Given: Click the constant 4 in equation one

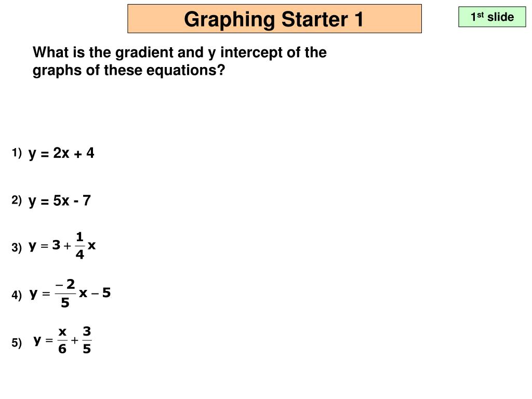Looking at the screenshot, I should coord(90,153).
